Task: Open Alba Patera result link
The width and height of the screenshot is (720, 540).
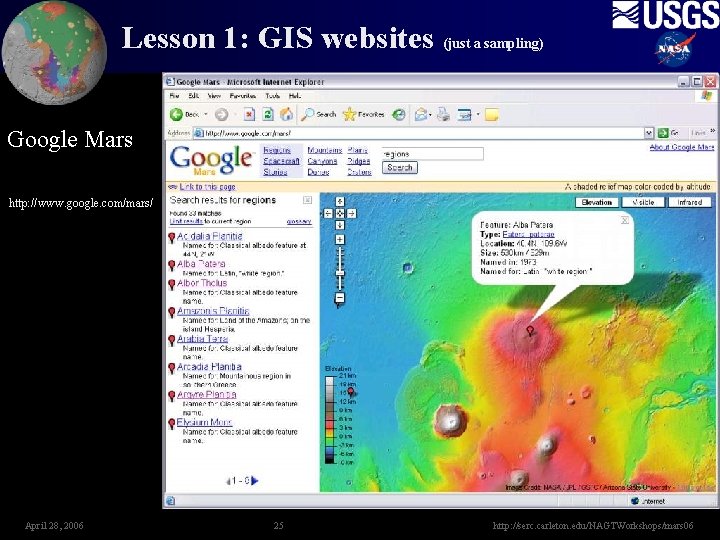Action: point(201,264)
